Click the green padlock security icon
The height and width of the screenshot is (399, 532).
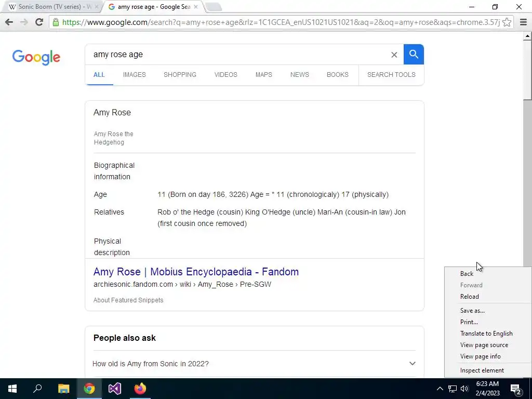[56, 22]
